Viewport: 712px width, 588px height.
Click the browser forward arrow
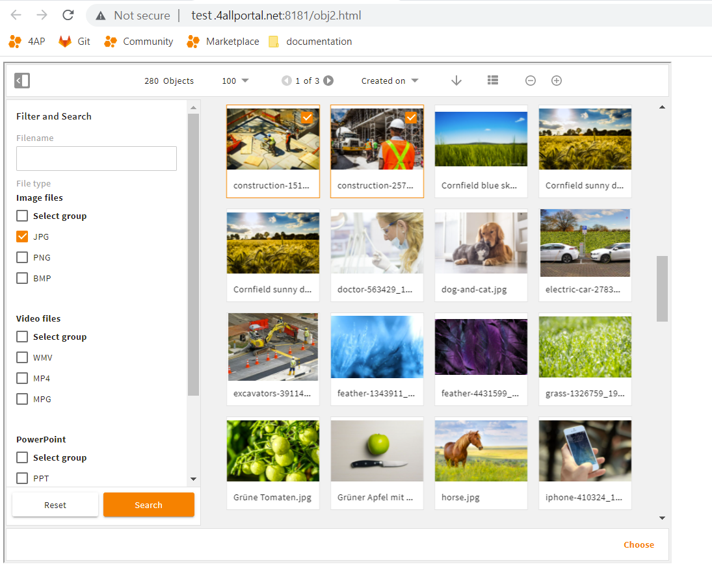click(42, 15)
